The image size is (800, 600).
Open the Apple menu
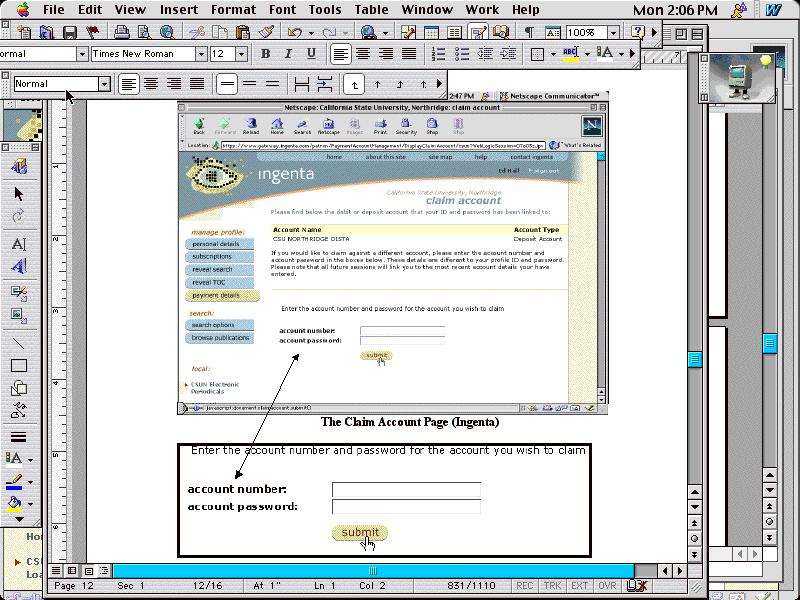click(x=23, y=9)
